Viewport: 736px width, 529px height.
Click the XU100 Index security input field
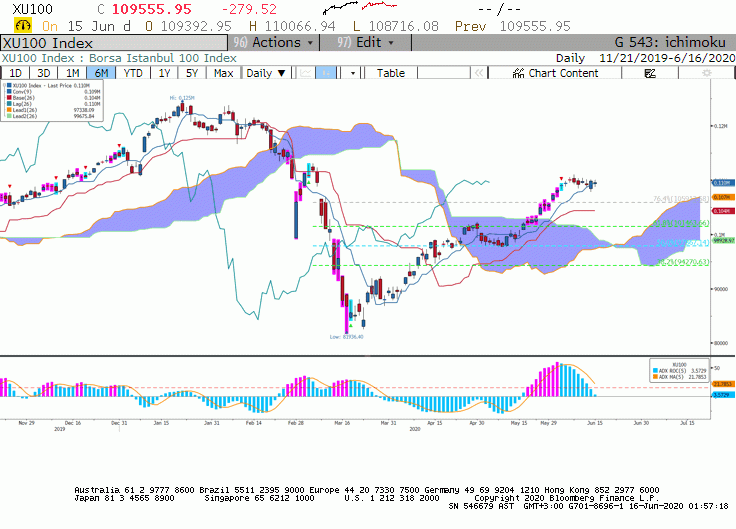point(114,43)
